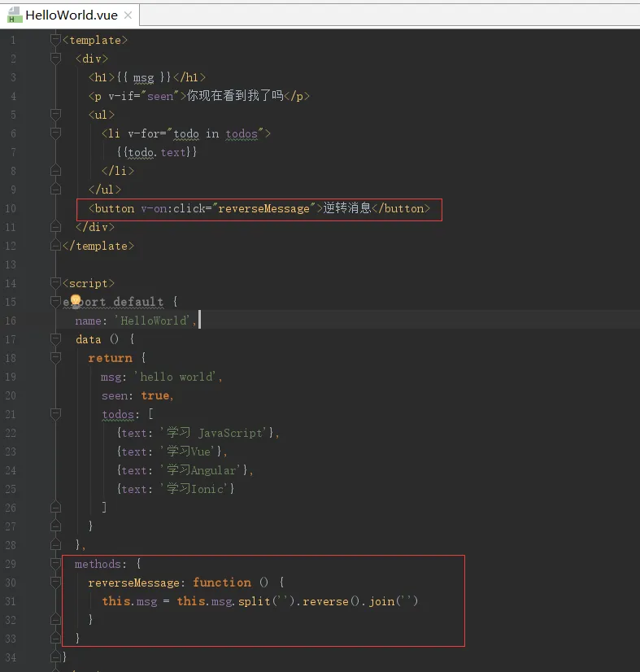Click the 'msg' variable inside the h1 tag

click(x=143, y=77)
